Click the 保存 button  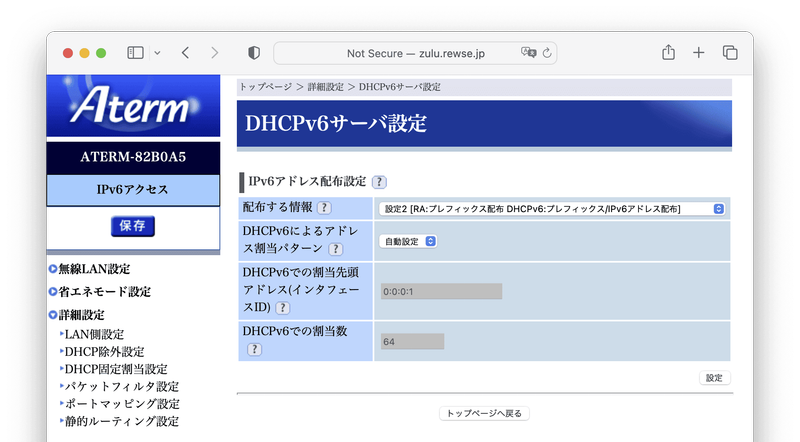click(x=132, y=226)
